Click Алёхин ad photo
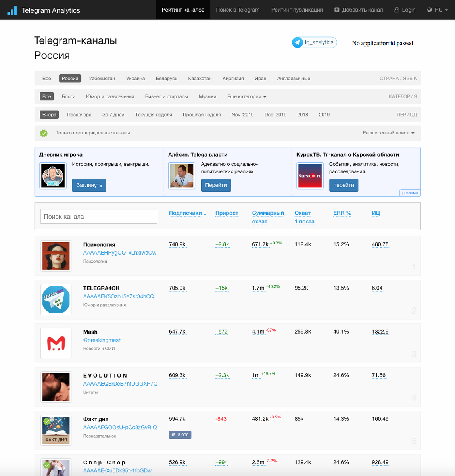This screenshot has height=476, width=455. (182, 176)
